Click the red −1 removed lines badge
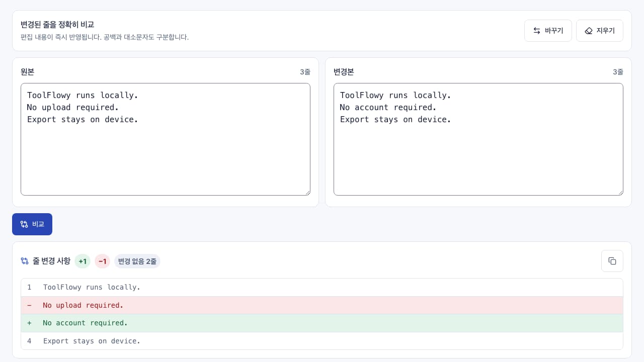This screenshot has height=362, width=644. coord(102,261)
